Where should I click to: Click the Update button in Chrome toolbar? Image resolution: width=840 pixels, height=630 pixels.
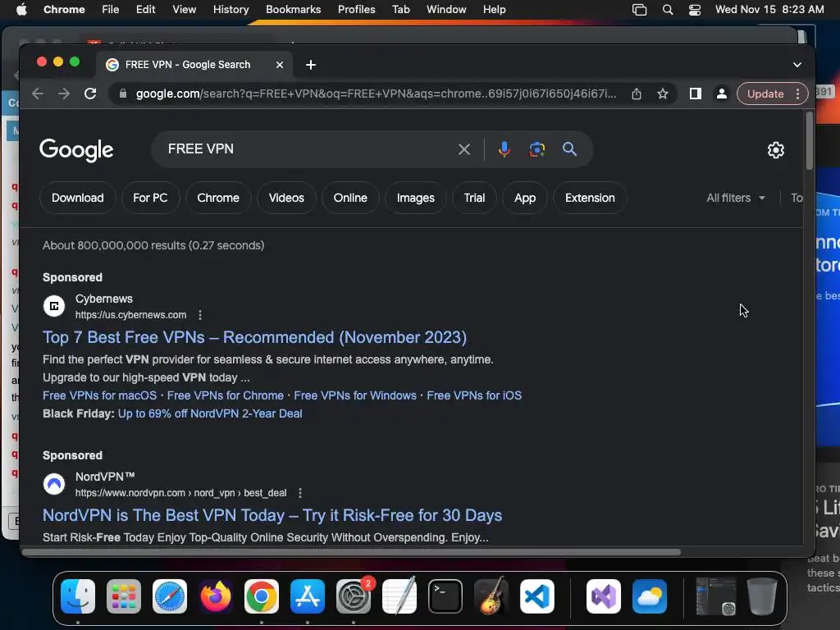point(765,94)
